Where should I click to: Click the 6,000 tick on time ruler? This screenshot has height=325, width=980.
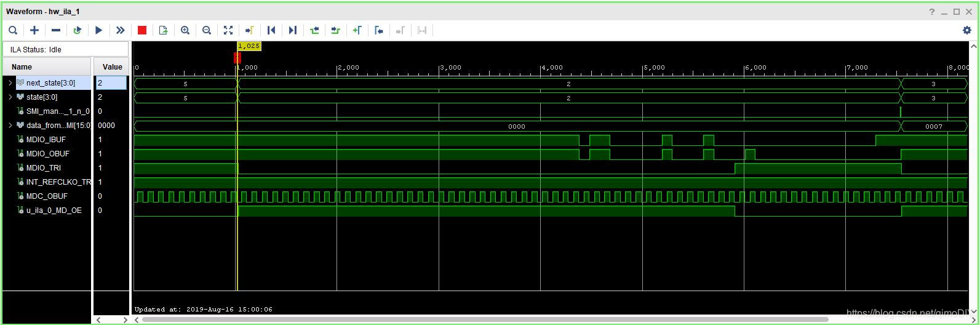755,68
